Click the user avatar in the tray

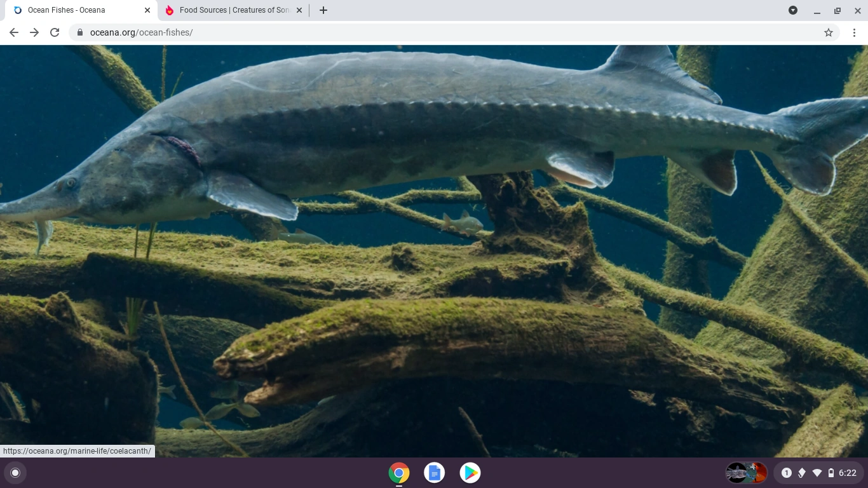pyautogui.click(x=746, y=473)
